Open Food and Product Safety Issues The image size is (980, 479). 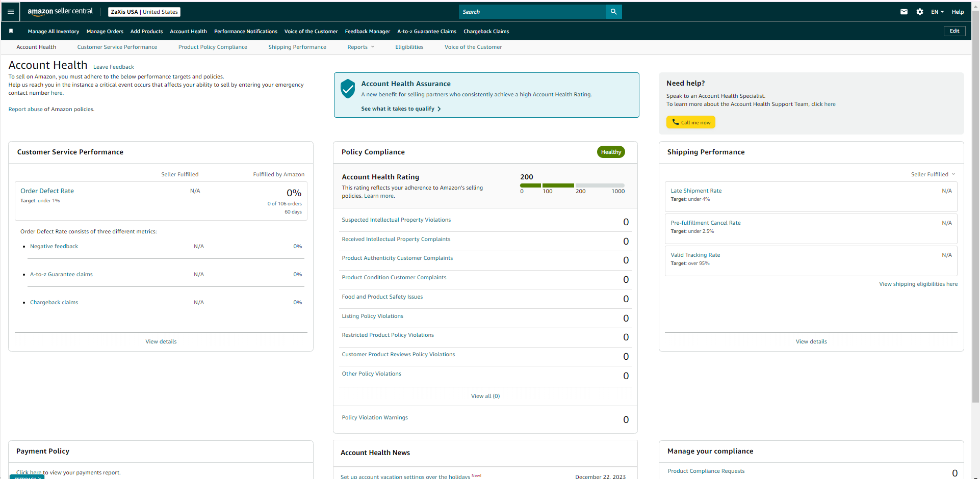click(382, 297)
